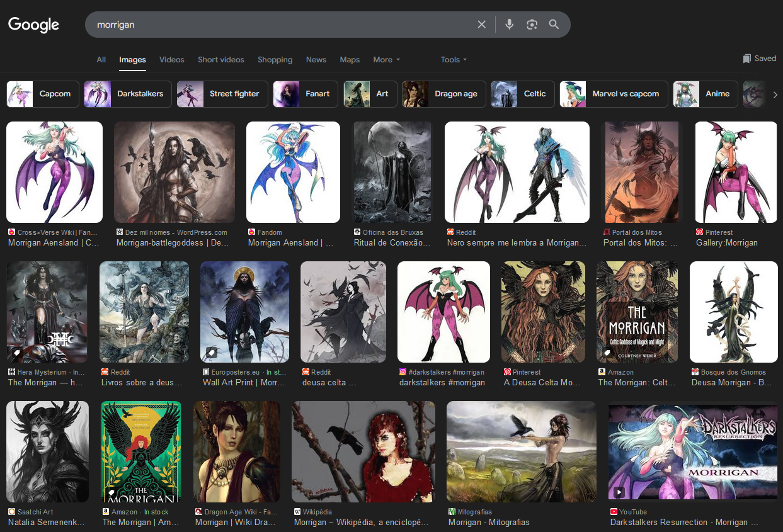Open Cross×Verse Wiki Morrigan Aensland thumbnail
The image size is (783, 532).
click(54, 172)
